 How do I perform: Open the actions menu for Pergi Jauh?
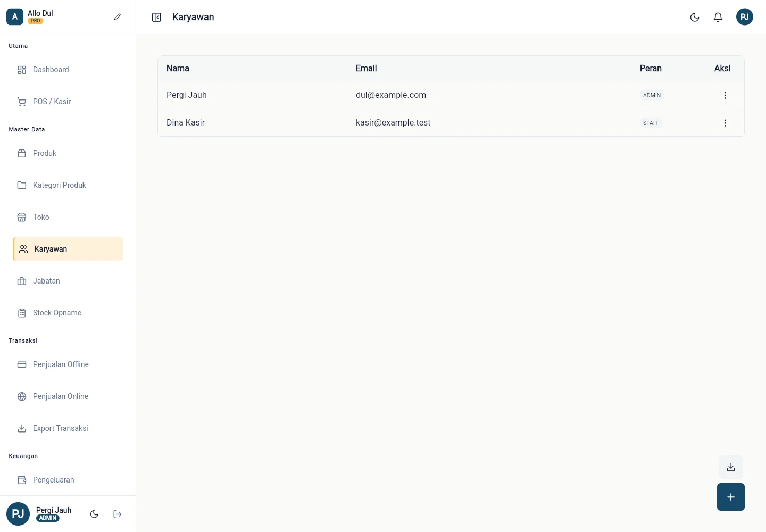[725, 95]
